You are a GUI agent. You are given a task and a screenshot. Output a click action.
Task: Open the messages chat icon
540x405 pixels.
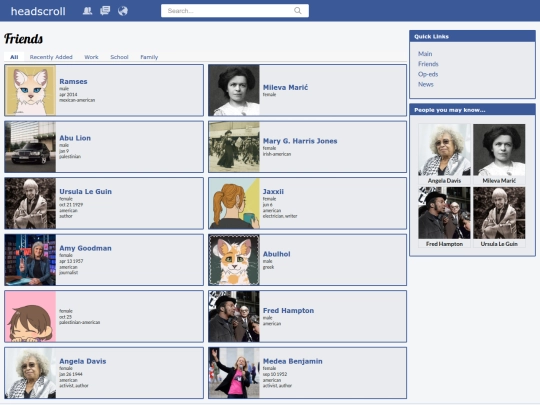point(105,11)
